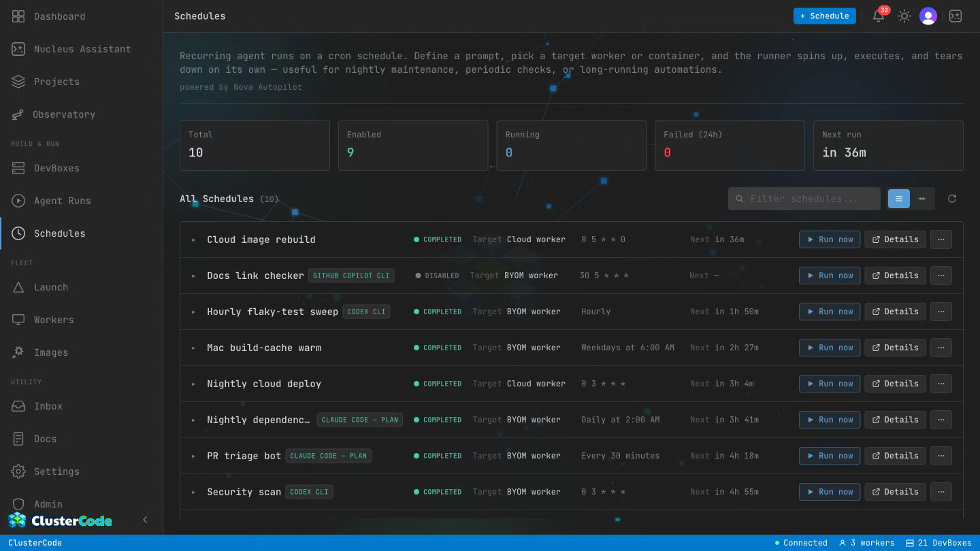The image size is (980, 551).
Task: Open more options for Hourly flaky-test sweep
Action: pyautogui.click(x=941, y=312)
